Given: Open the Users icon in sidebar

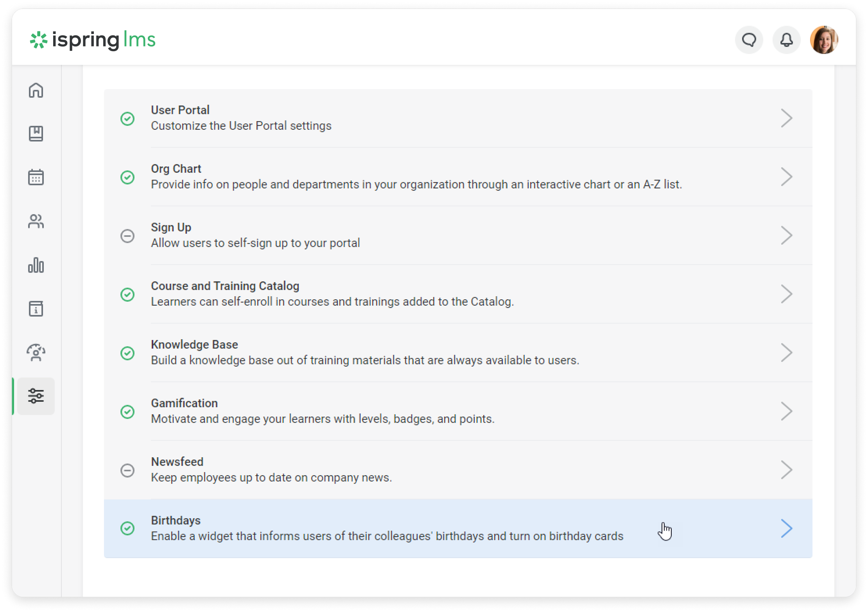Looking at the screenshot, I should [x=36, y=221].
